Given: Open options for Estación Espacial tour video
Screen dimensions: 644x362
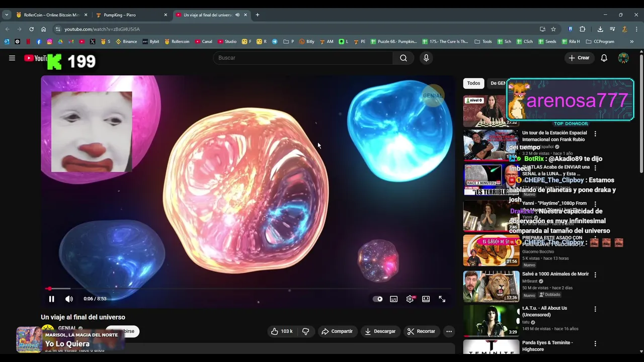Looking at the screenshot, I should point(595,134).
